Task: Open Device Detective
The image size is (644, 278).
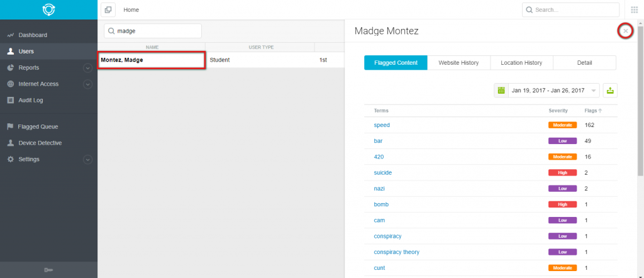Action: (x=40, y=143)
